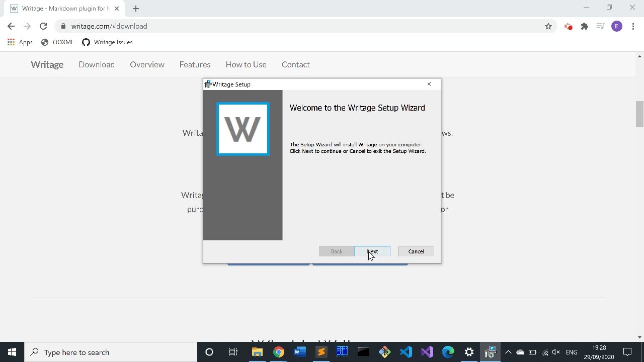This screenshot has height=362, width=644.
Task: Open the How to Use nav item
Action: click(246, 64)
